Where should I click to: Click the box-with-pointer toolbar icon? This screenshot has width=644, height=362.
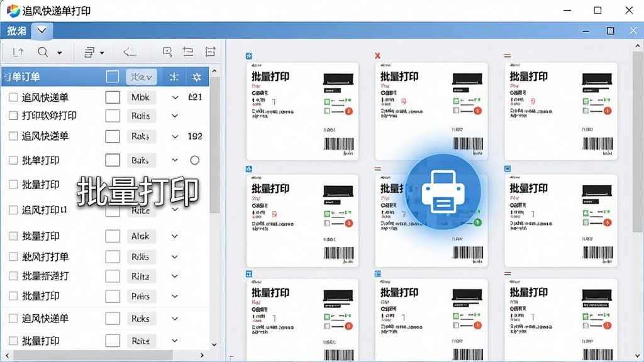pyautogui.click(x=167, y=52)
